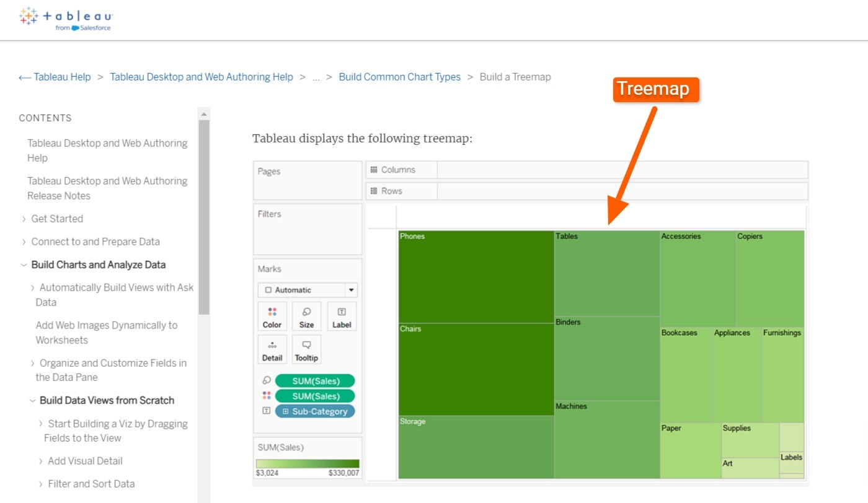
Task: Click the Binders treemap rectangle
Action: pos(607,359)
